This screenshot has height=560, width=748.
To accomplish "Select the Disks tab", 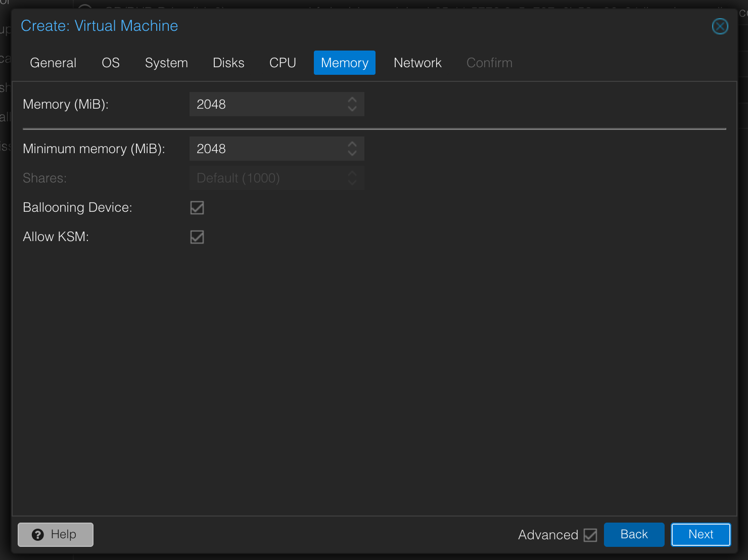I will point(228,63).
